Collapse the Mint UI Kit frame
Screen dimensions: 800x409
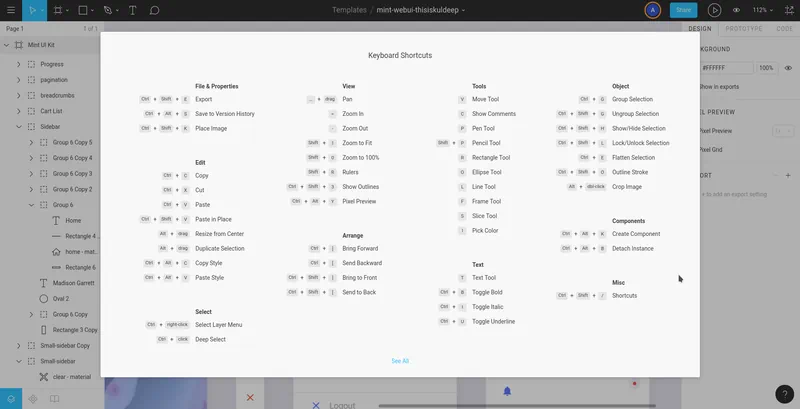pos(7,45)
